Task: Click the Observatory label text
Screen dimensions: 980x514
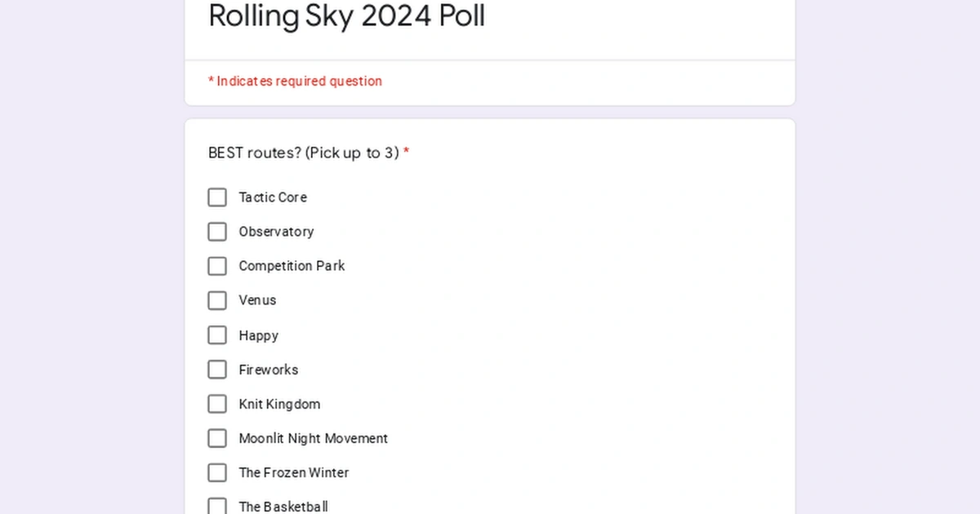Action: click(276, 232)
